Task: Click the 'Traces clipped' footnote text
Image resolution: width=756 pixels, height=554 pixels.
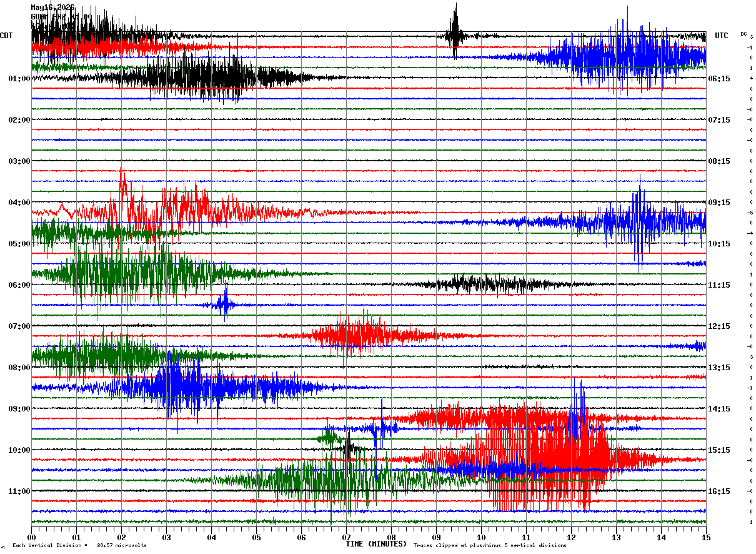Action: (490, 546)
